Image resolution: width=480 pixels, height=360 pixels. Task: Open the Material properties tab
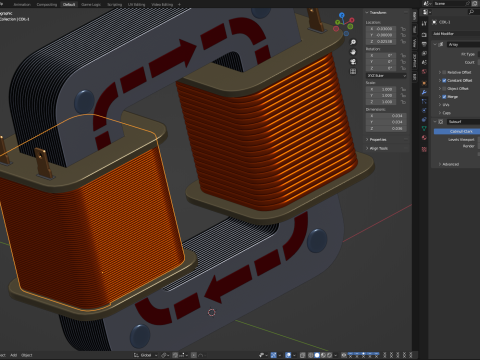click(424, 137)
